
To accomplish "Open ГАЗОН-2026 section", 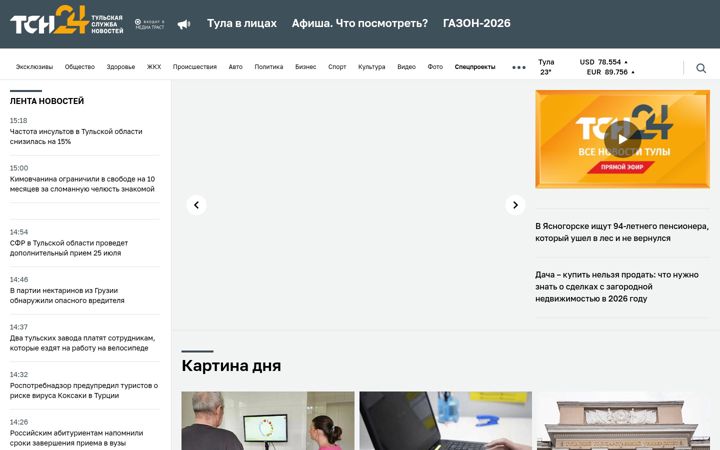I will click(x=477, y=23).
